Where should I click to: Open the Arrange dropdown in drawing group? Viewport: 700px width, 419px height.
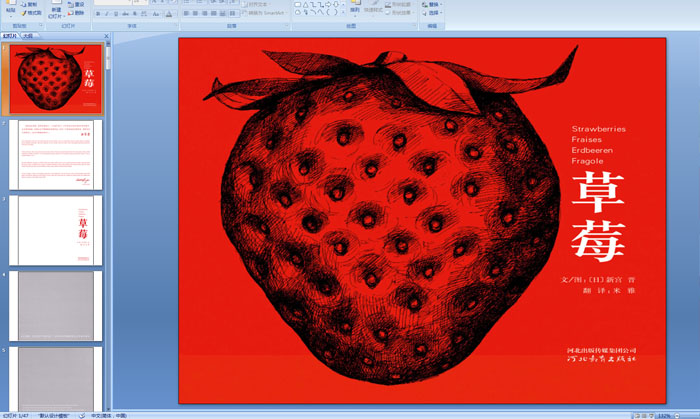(x=355, y=9)
